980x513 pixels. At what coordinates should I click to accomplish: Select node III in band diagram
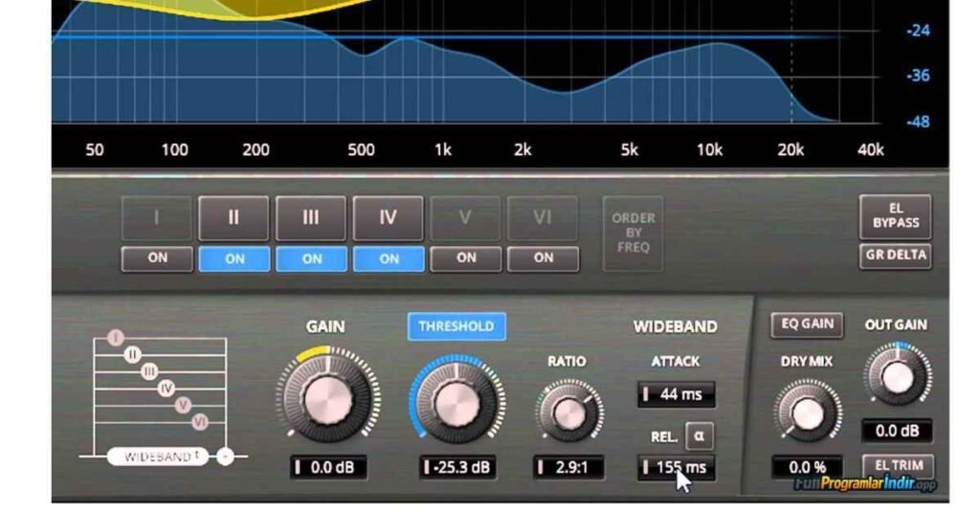(x=149, y=370)
